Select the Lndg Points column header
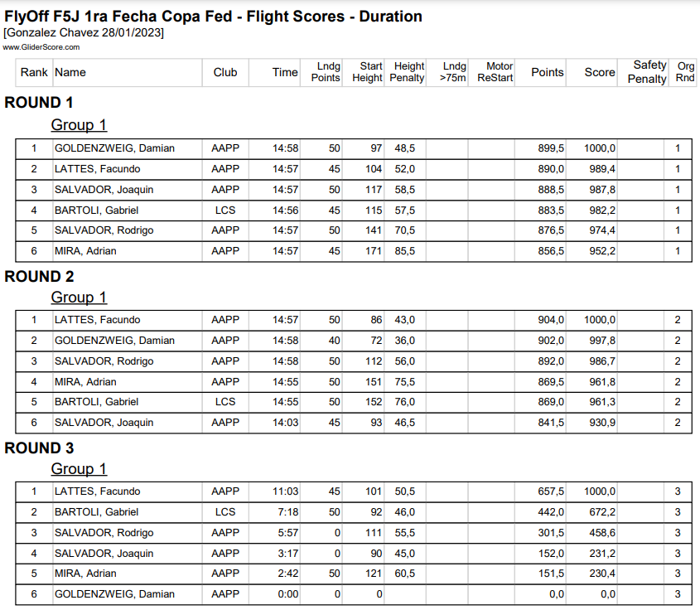 326,72
